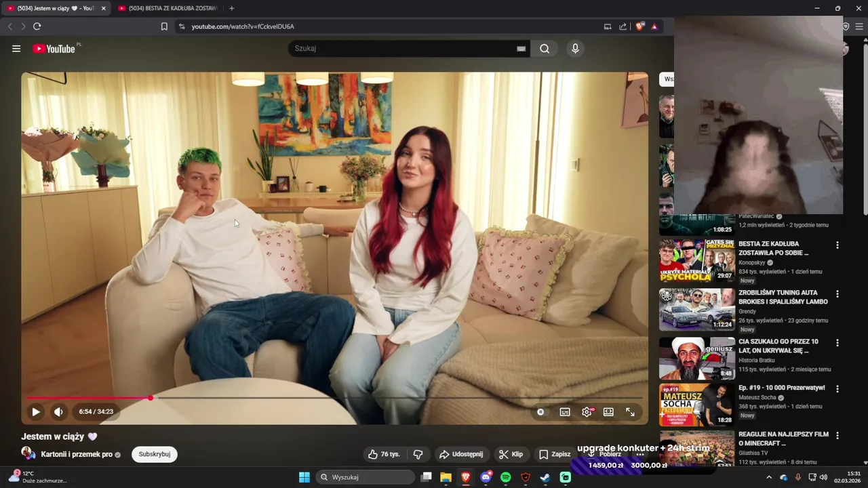
Task: Toggle the autoplay switch in the player
Action: point(540,411)
